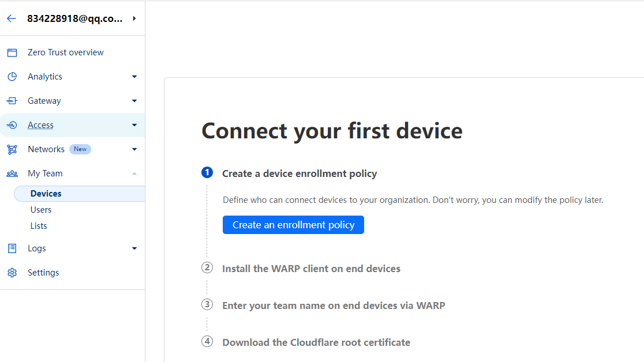
Task: Click the Settings gear icon
Action: coord(12,273)
